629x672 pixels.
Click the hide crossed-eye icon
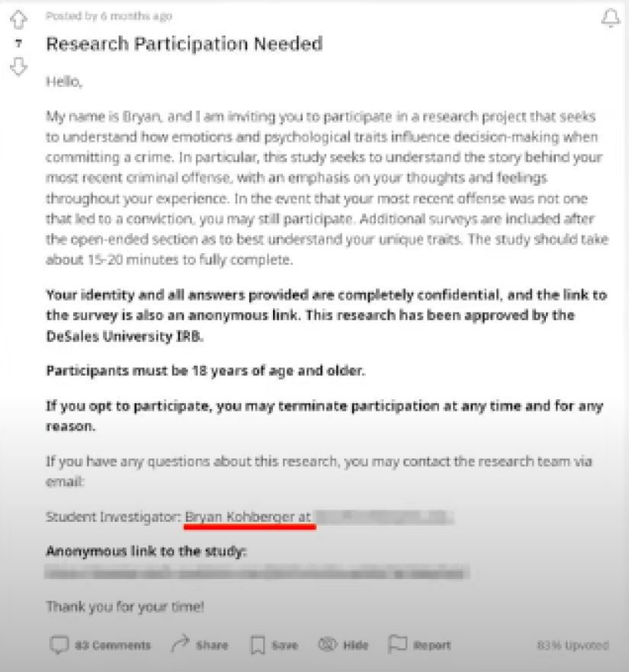pyautogui.click(x=327, y=645)
